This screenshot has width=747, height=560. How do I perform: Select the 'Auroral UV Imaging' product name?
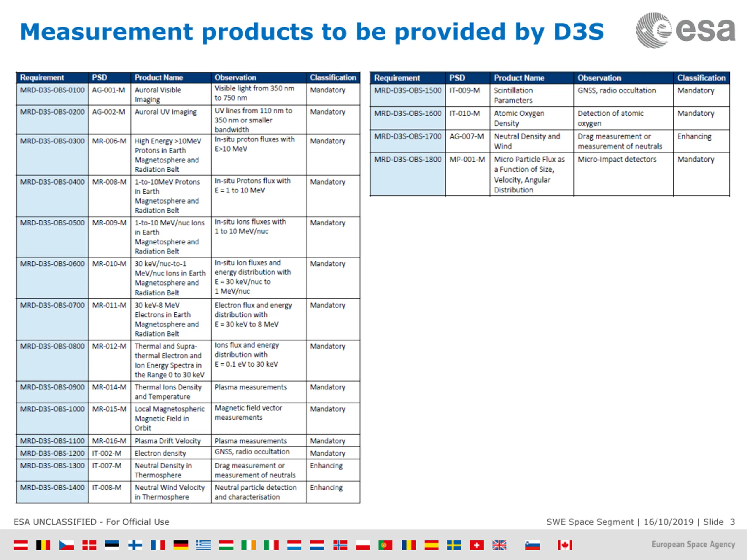pos(165,112)
